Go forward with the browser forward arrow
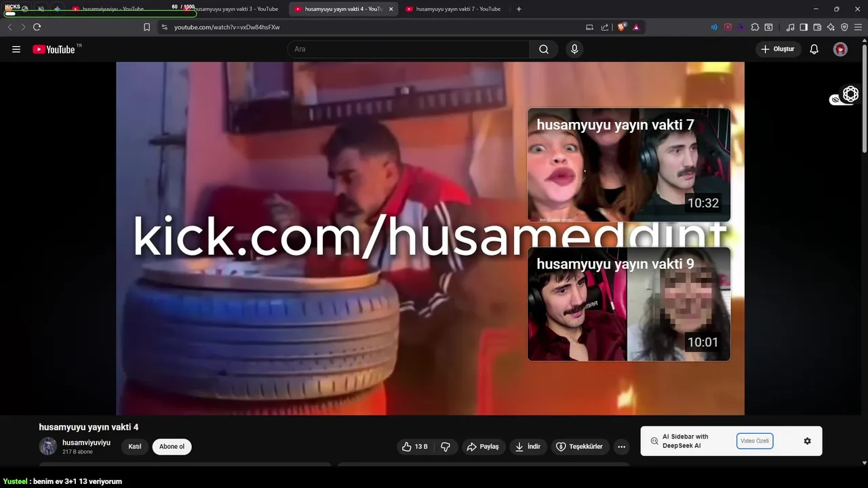 click(23, 27)
